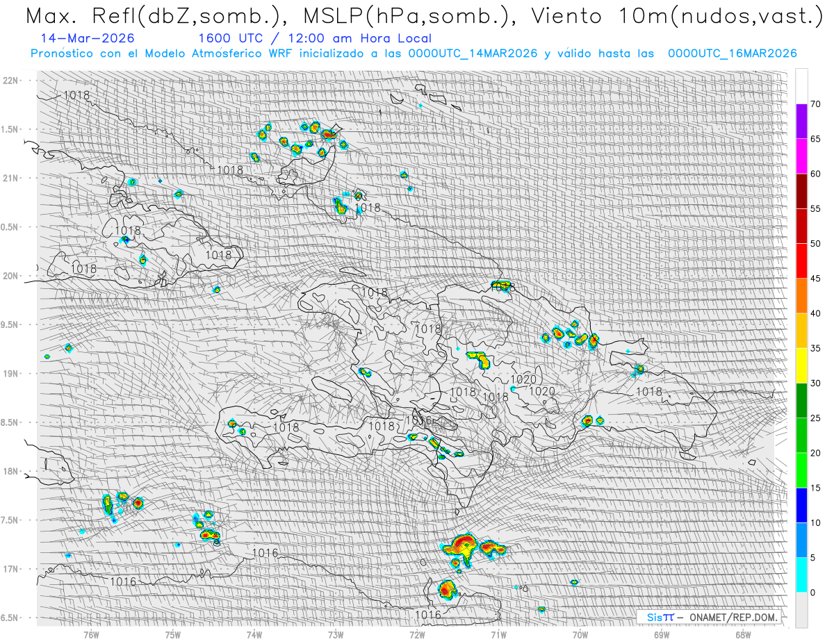Click the colorbar value '70'

(816, 104)
